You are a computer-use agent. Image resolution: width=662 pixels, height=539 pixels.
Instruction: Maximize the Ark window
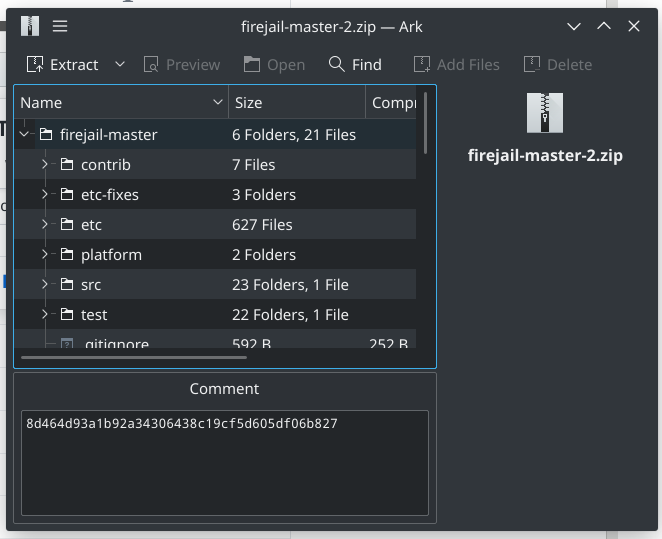(604, 26)
